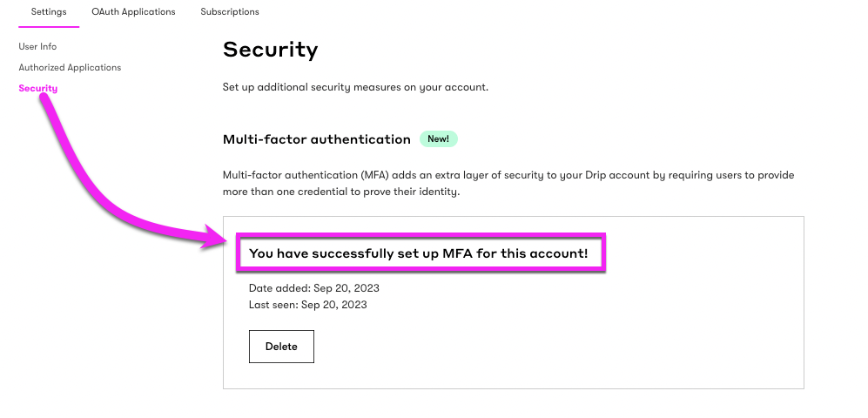Click the Date added line
Image resolution: width=868 pixels, height=418 pixels.
tap(314, 287)
